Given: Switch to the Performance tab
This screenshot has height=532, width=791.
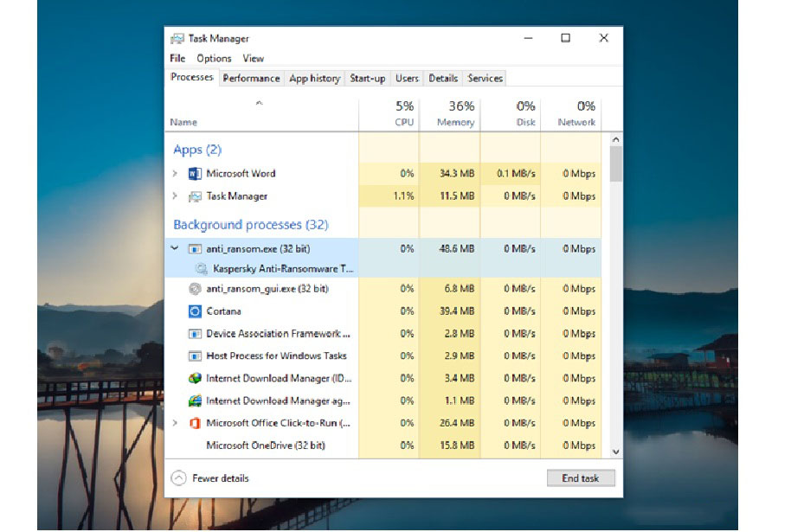Looking at the screenshot, I should (251, 78).
